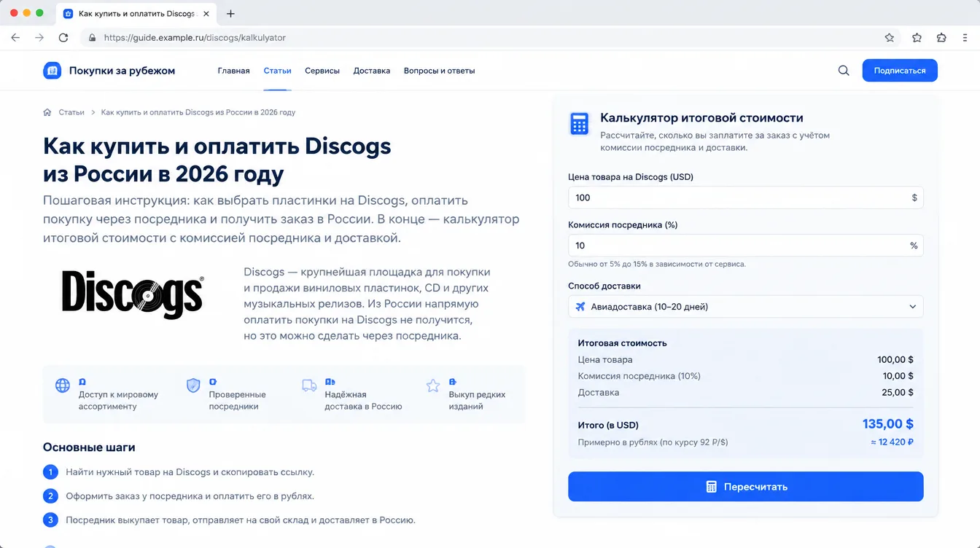This screenshot has height=548, width=980.
Task: Click the truck icon by Надёжная доставка в Россию
Action: pyautogui.click(x=309, y=385)
